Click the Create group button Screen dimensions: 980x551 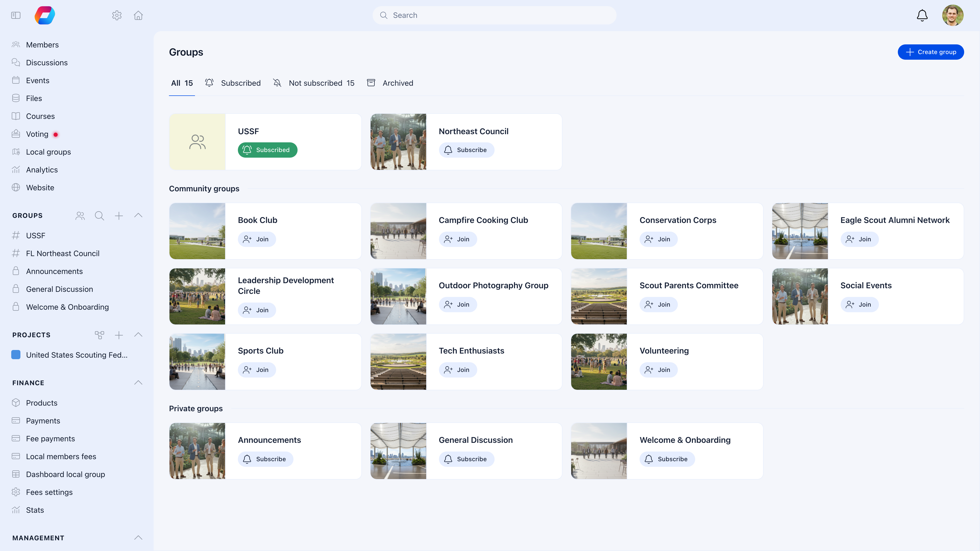coord(931,52)
